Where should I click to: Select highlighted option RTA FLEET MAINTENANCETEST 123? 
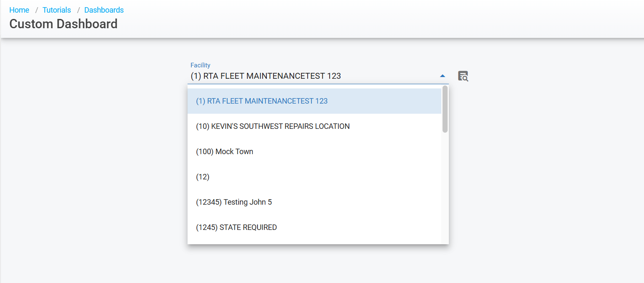point(262,101)
